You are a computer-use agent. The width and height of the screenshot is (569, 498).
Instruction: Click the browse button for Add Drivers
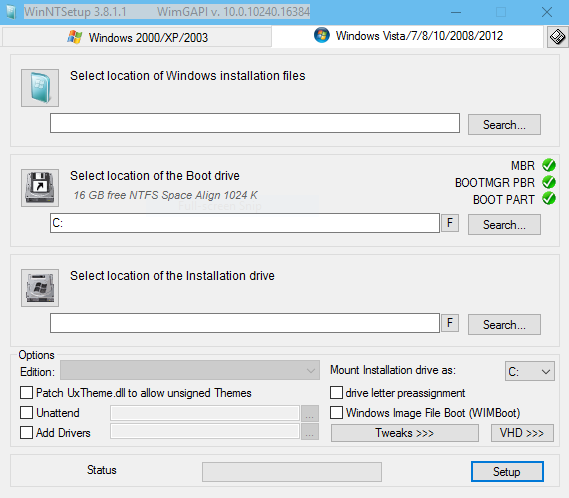coord(310,432)
